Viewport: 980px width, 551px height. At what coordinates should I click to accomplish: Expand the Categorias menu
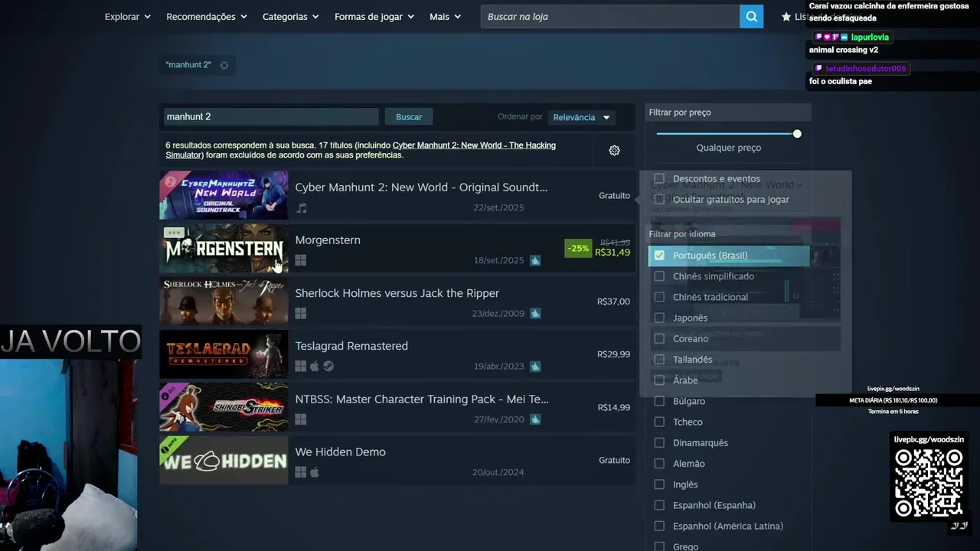[x=291, y=17]
